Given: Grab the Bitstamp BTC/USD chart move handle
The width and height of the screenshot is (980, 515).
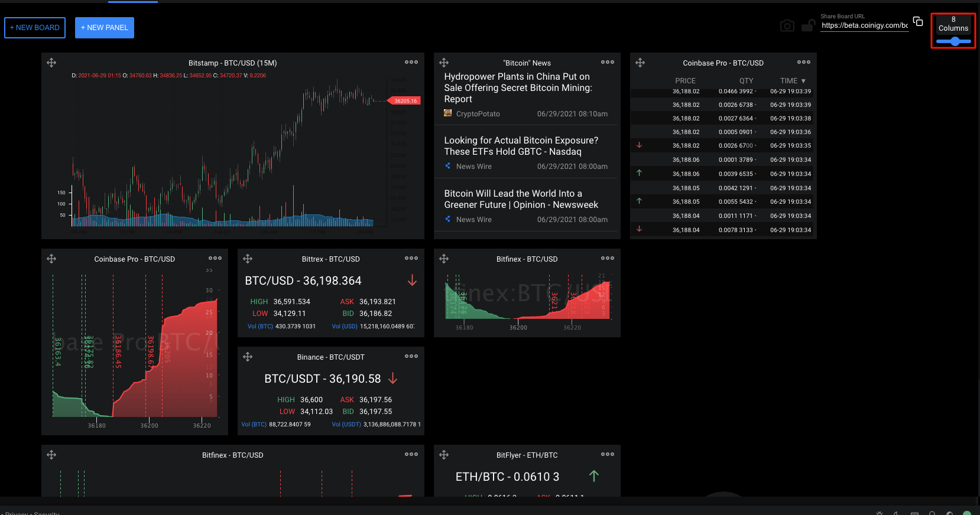Looking at the screenshot, I should coord(51,63).
